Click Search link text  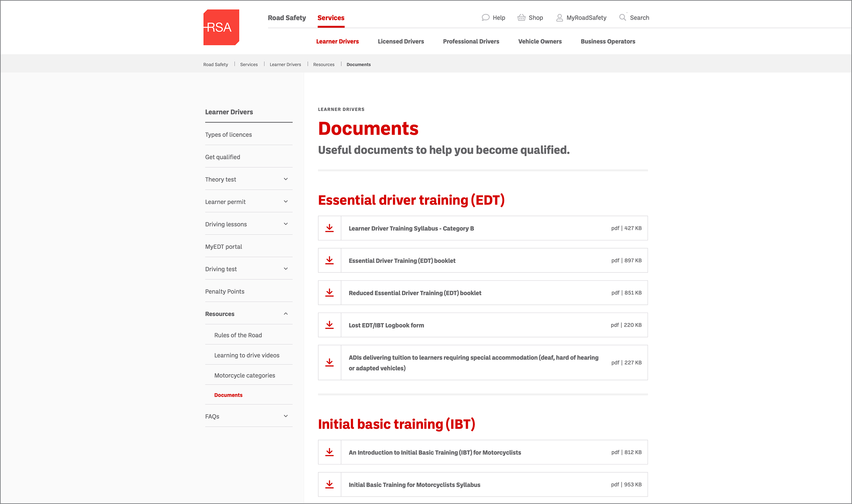pos(639,18)
